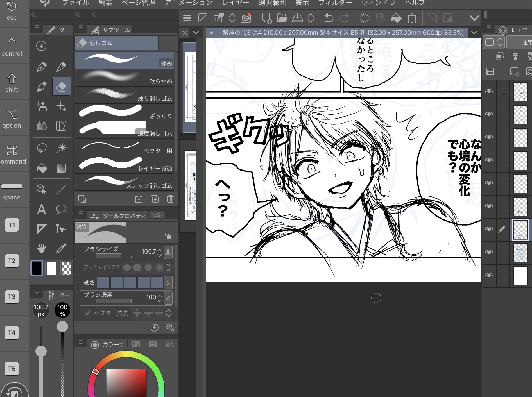Toggle visibility of the top layer
The image size is (532, 397).
tap(489, 91)
